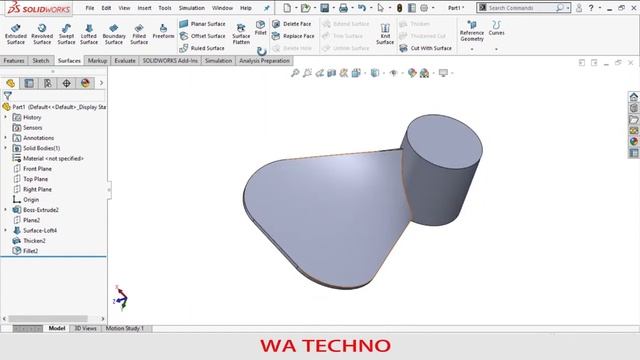The image size is (640, 360).
Task: Expand the Boss-Extrude2 feature
Action: point(6,209)
